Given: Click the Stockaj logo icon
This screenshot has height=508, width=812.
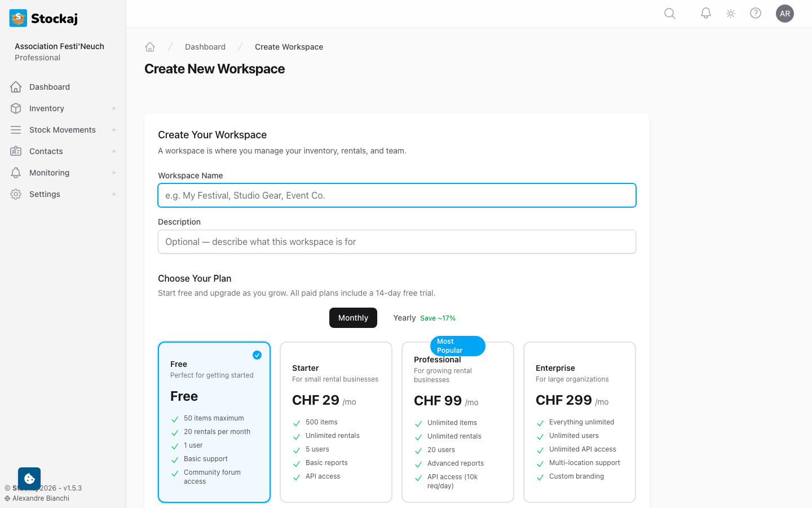Looking at the screenshot, I should 18,18.
